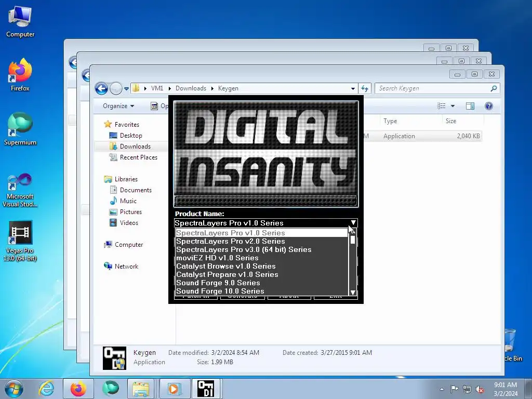The width and height of the screenshot is (532, 399).
Task: Open the Documents library
Action: coord(136,190)
